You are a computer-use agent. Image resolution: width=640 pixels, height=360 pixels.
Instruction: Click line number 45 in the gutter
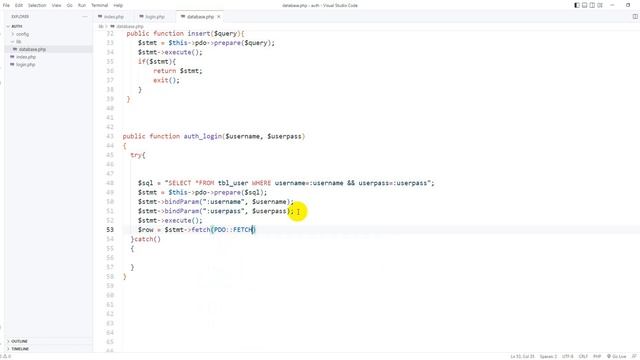pos(110,155)
